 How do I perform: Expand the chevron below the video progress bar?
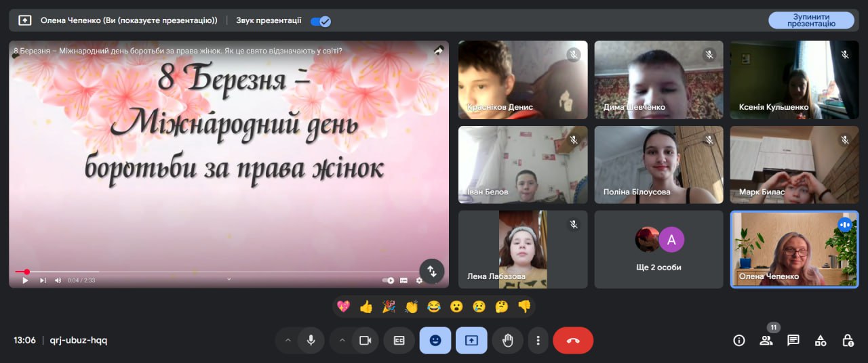pyautogui.click(x=229, y=279)
